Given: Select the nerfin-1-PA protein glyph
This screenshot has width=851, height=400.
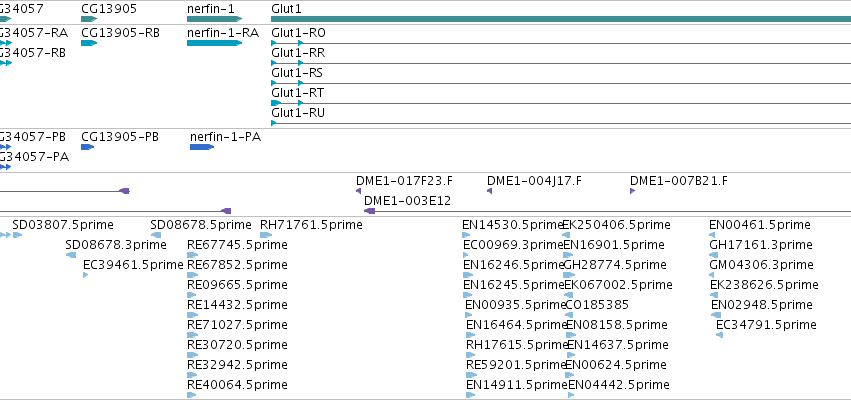Looking at the screenshot, I should coord(202,147).
